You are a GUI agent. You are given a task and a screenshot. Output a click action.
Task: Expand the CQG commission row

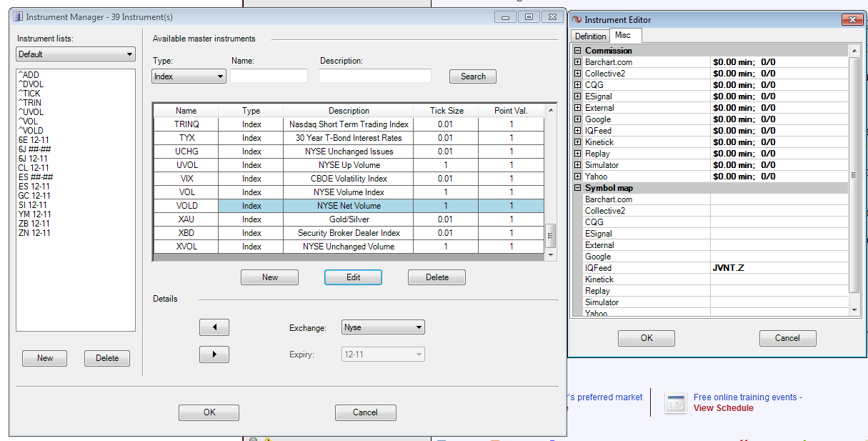coord(578,85)
